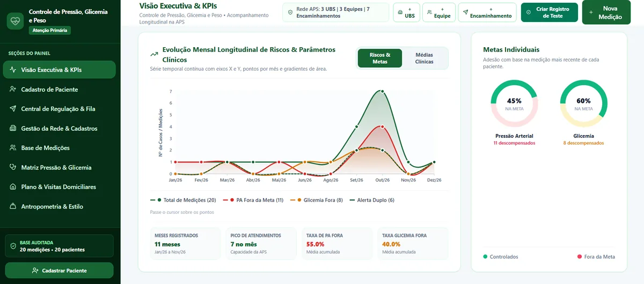
Task: Open Visão Executiva & KPIs section
Action: pos(59,70)
